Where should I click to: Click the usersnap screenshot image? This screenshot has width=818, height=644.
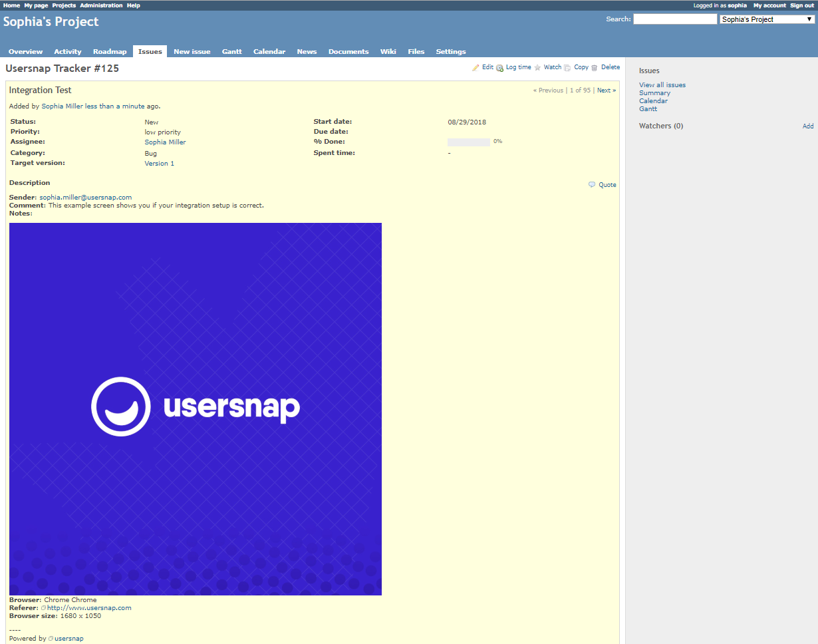[196, 409]
